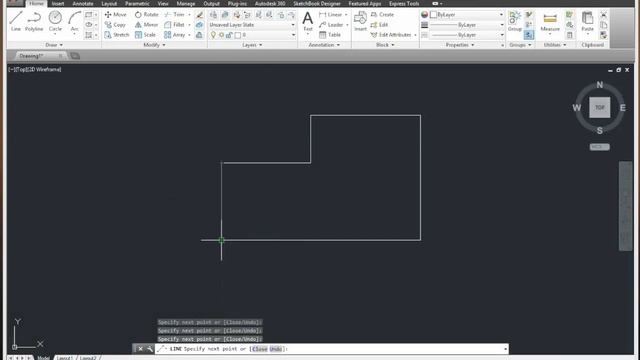Open the command line history arrow
Screen dimensions: 640x360
point(505,349)
